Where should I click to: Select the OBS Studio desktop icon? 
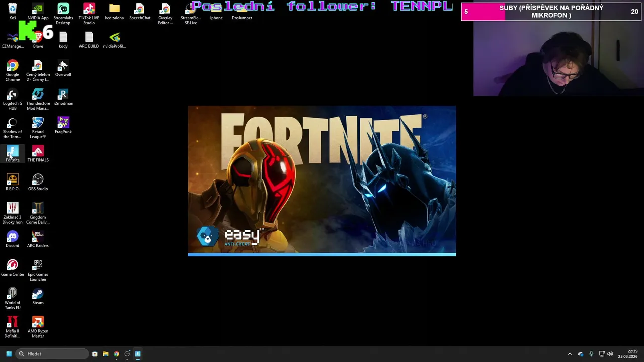click(38, 183)
